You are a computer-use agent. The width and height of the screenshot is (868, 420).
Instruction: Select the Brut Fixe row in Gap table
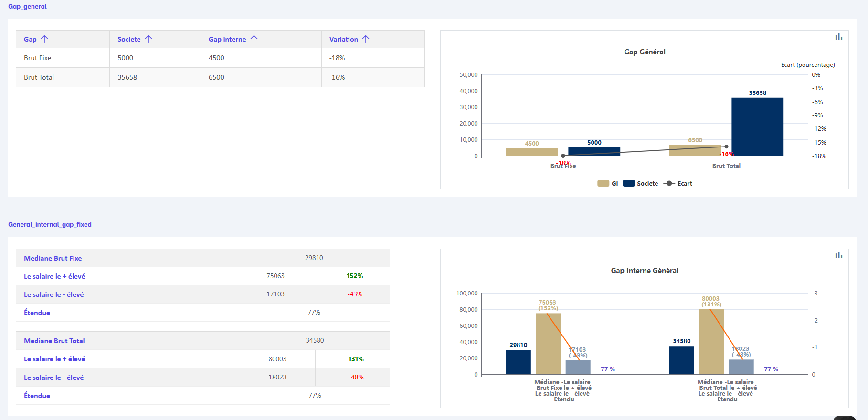[38, 58]
